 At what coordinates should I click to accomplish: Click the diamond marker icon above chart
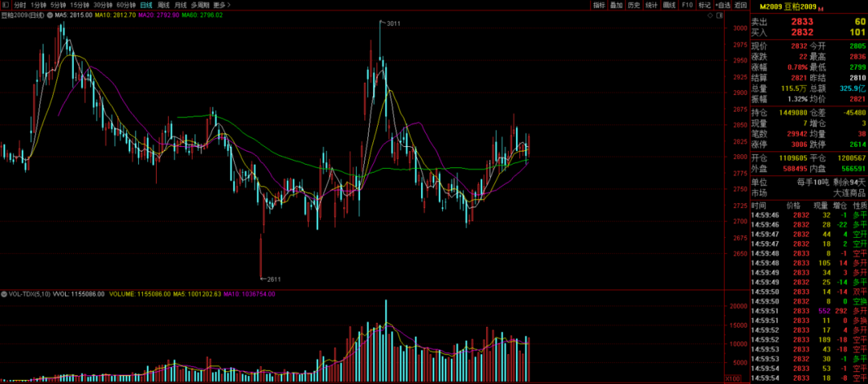[x=710, y=15]
